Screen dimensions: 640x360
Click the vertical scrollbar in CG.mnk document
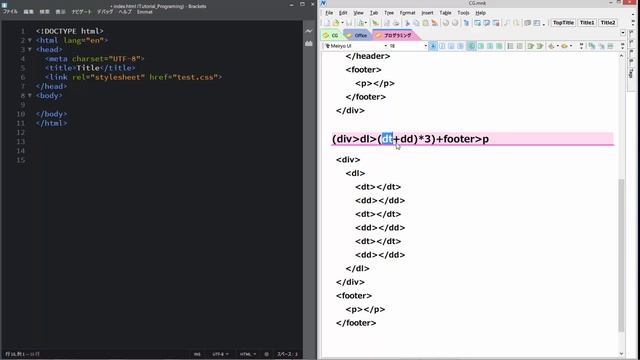[621, 255]
